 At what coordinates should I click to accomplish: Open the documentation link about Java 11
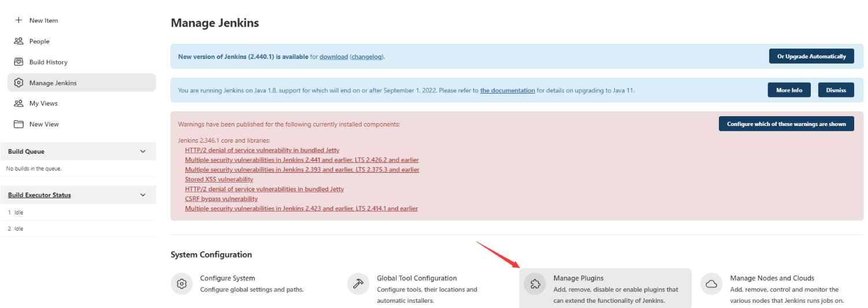pos(507,90)
